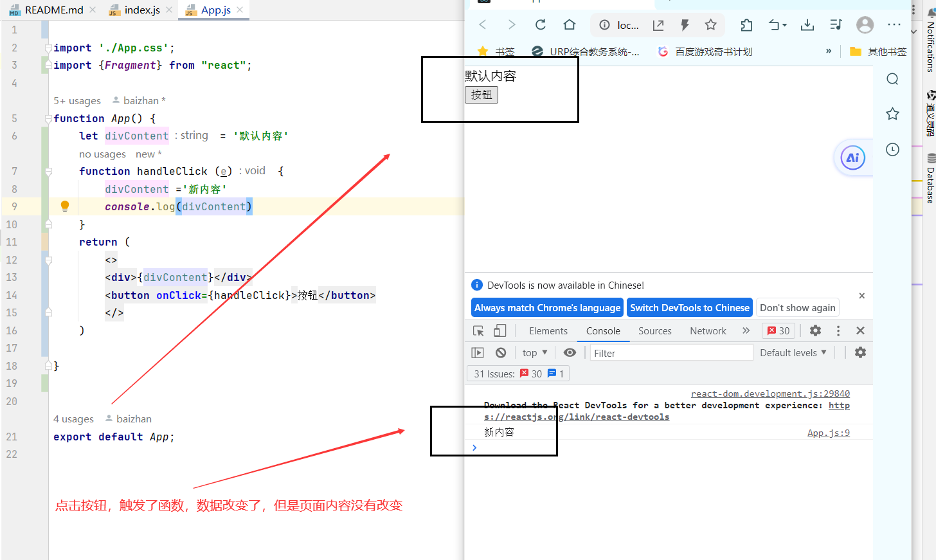Click the red 30 errors badge
The image size is (936, 560).
(779, 330)
